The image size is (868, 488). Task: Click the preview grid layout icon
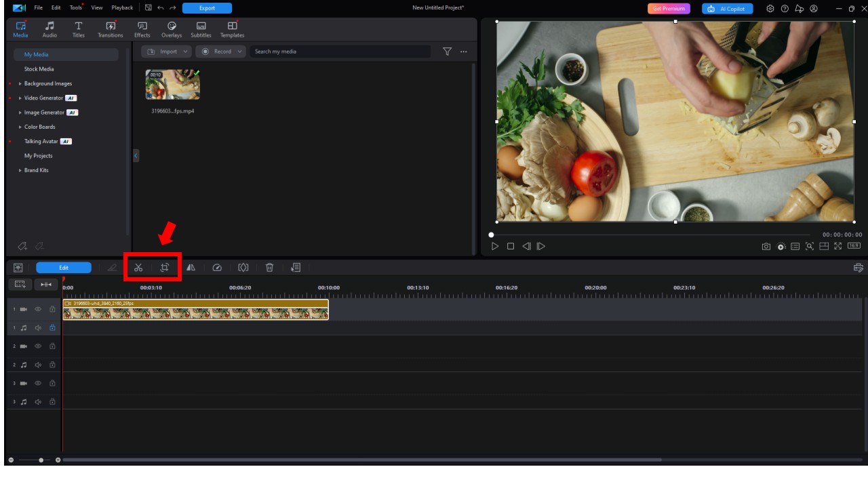[824, 246]
